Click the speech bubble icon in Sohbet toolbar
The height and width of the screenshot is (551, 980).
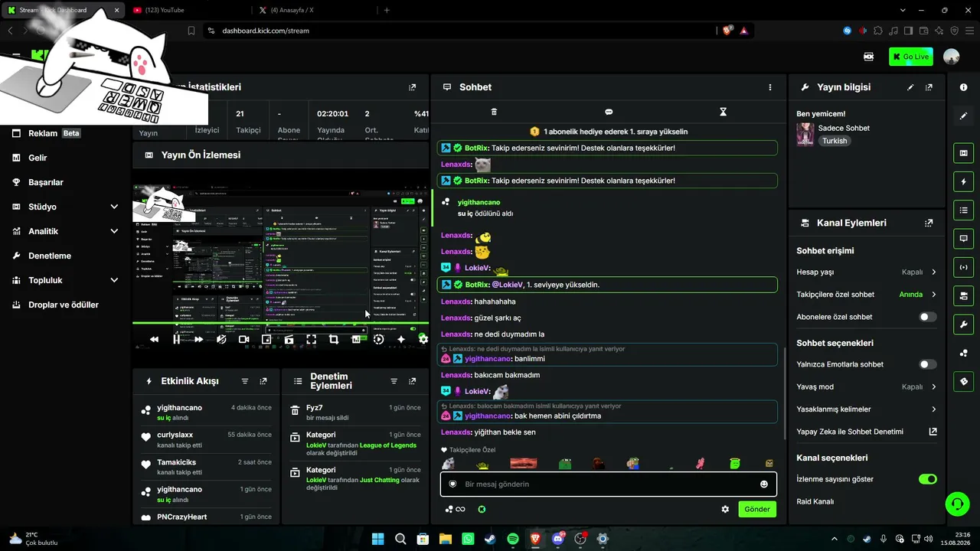pos(609,112)
